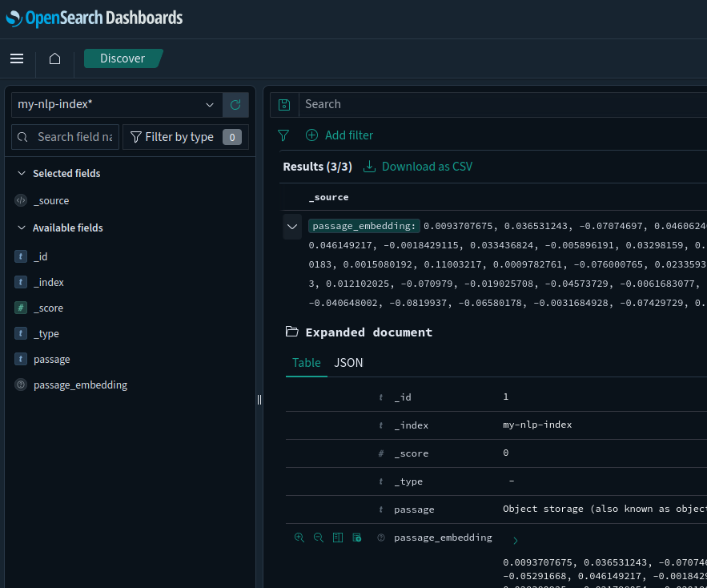This screenshot has height=588, width=707.
Task: Toggle passage_embedding column in table
Action: click(338, 538)
